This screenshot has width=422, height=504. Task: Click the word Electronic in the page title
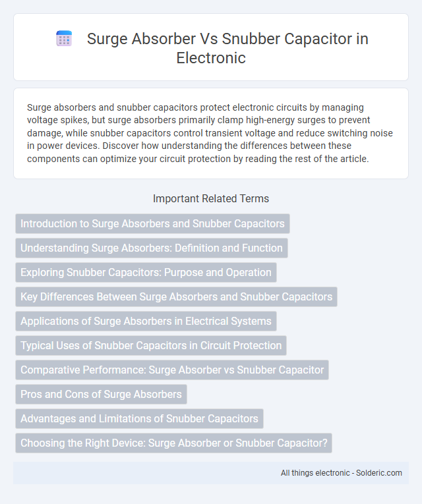(x=211, y=58)
